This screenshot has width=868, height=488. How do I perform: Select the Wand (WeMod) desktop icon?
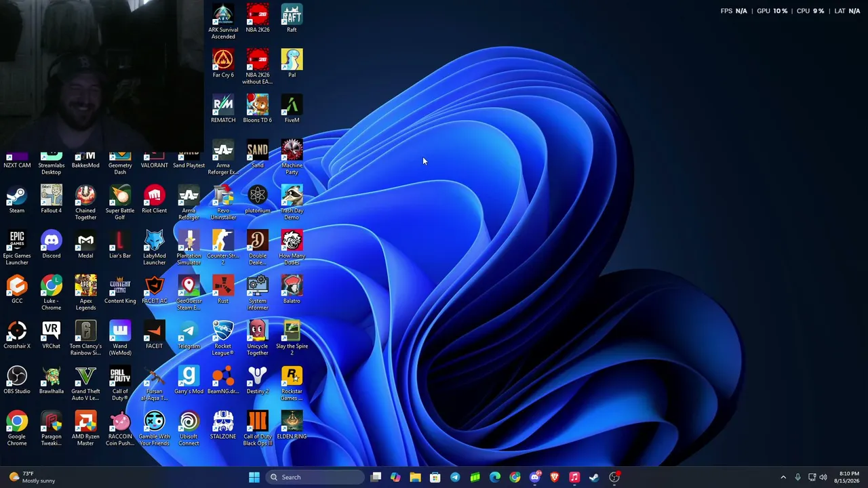click(120, 338)
